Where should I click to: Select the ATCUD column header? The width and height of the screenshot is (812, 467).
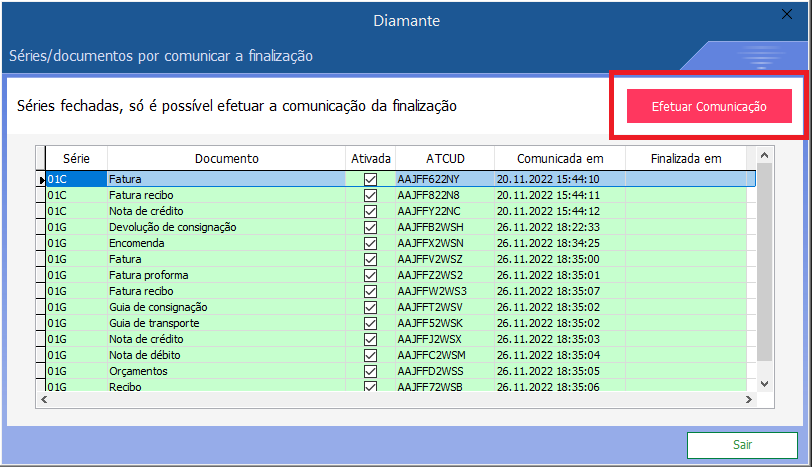(x=445, y=158)
